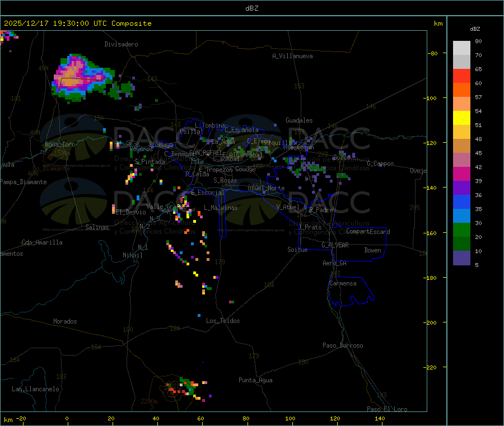Click the SAN_RAFAEL city label
Image resolution: width=504 pixels, height=426 pixels.
click(x=206, y=152)
